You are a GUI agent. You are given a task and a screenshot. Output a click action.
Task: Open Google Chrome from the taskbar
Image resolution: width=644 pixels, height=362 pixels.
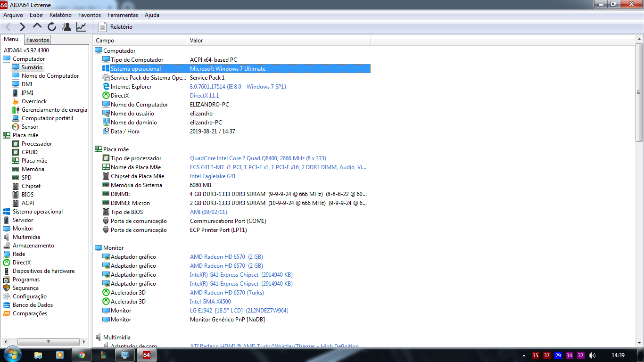click(x=82, y=355)
